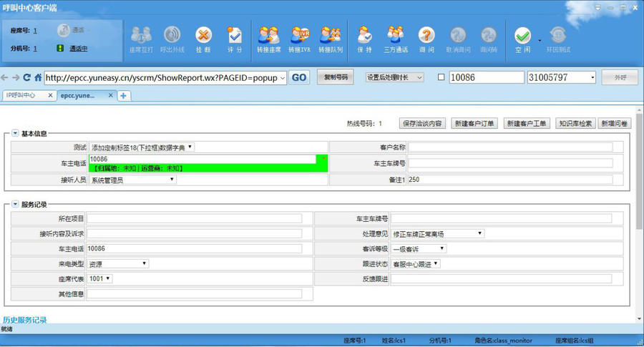The image size is (644, 347).
Task: Click the 评分 rating icon
Action: pyautogui.click(x=235, y=36)
